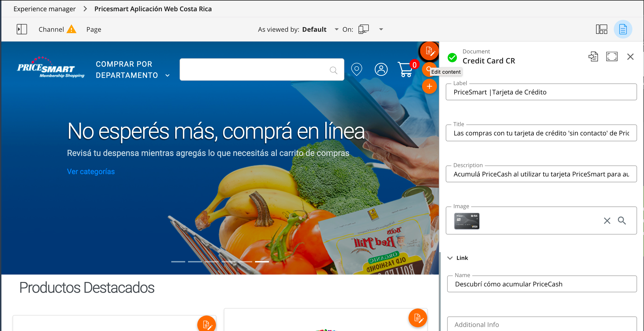The width and height of the screenshot is (644, 331).
Task: Open document in content editor icon
Action: pyautogui.click(x=593, y=56)
